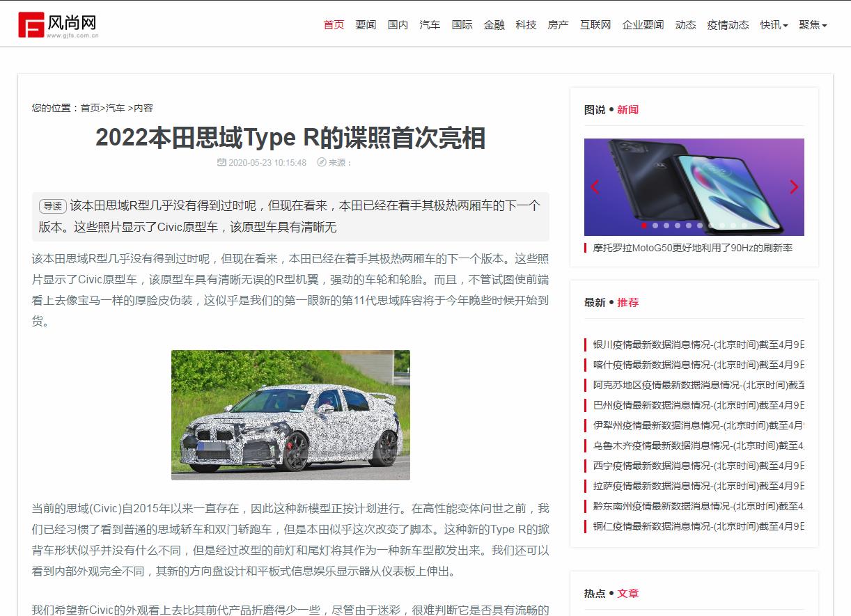The width and height of the screenshot is (851, 616).
Task: Open the 乌鲁木齐疫情最新数据 article link
Action: tap(698, 445)
